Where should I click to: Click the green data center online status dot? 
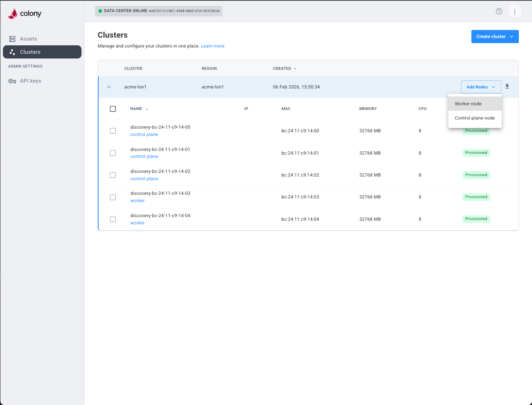[100, 11]
